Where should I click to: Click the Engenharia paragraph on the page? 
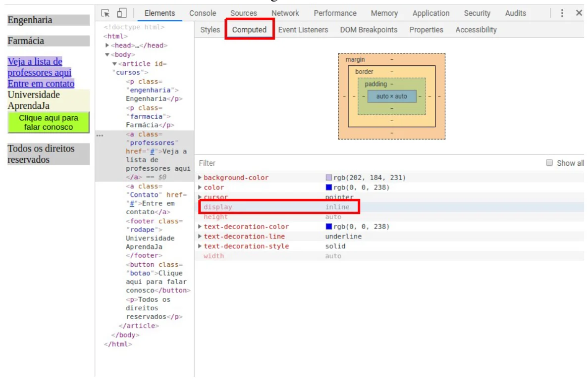49,20
